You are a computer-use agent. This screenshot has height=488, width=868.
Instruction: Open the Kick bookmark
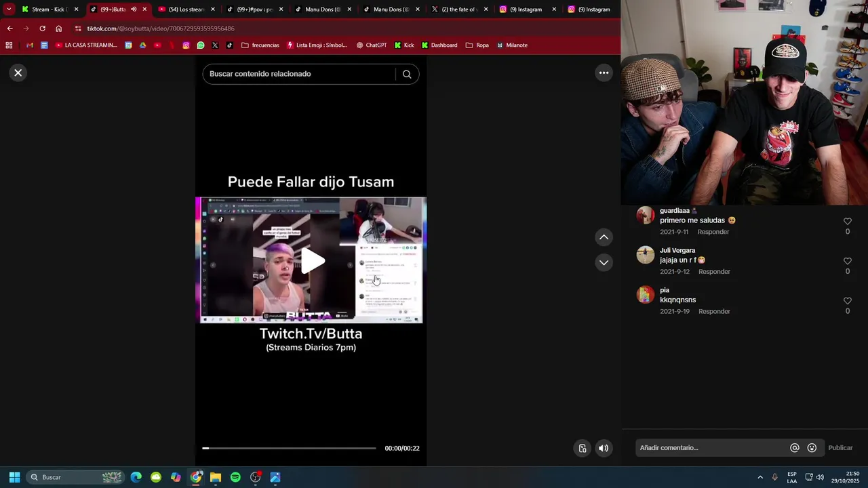404,45
